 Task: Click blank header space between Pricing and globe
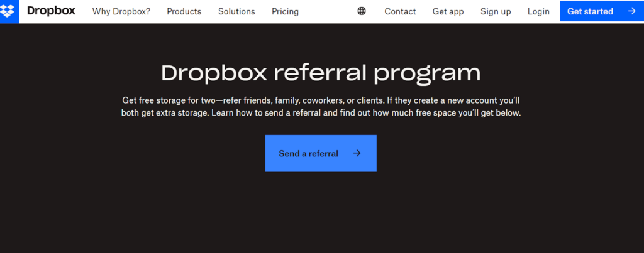327,11
